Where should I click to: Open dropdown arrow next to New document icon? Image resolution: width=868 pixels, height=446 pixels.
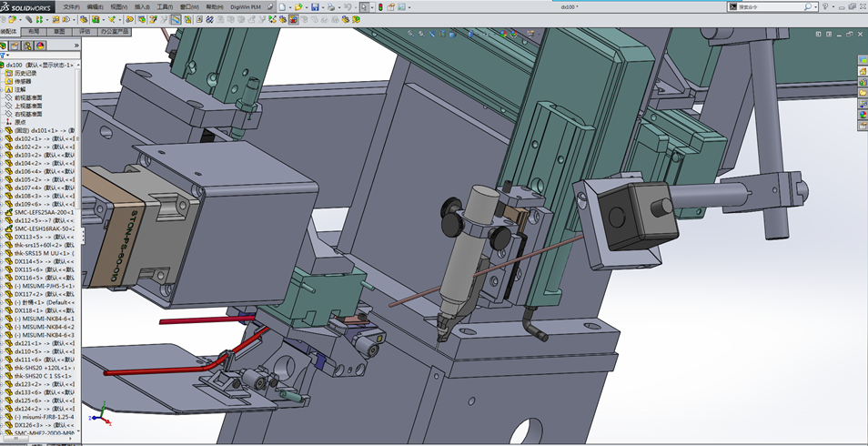click(290, 8)
